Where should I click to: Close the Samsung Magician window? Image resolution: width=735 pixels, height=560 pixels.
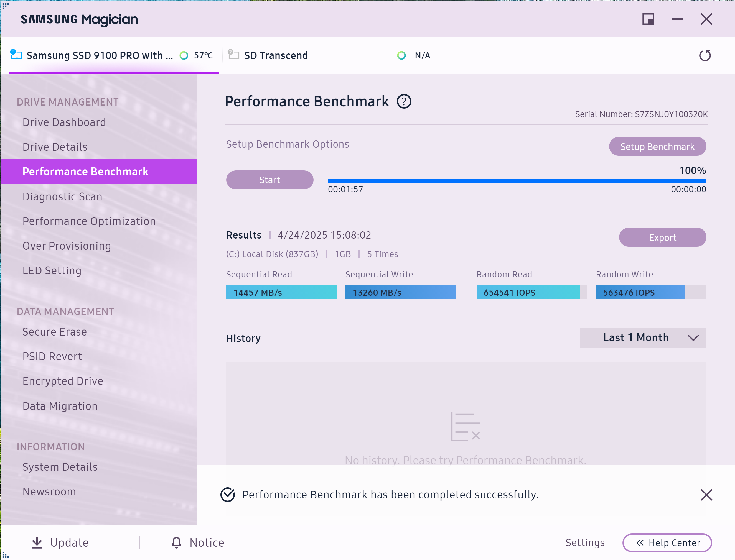pyautogui.click(x=706, y=19)
